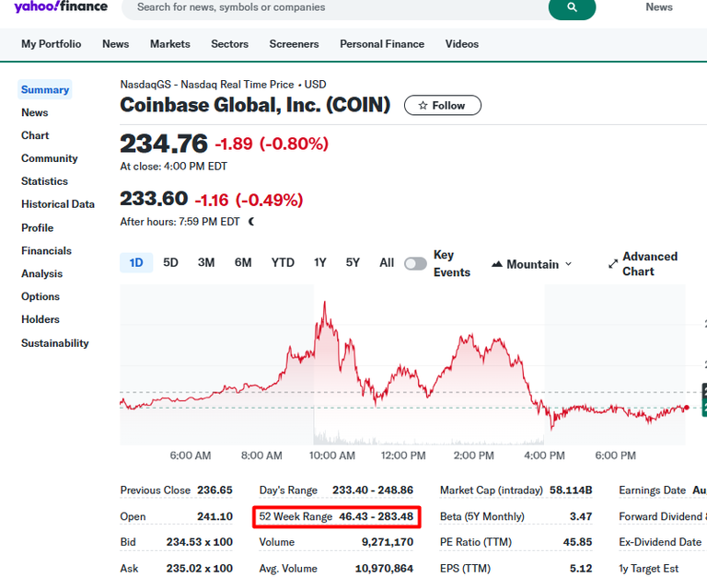This screenshot has height=588, width=707.
Task: Follow Coinbase Global stock
Action: (x=442, y=106)
